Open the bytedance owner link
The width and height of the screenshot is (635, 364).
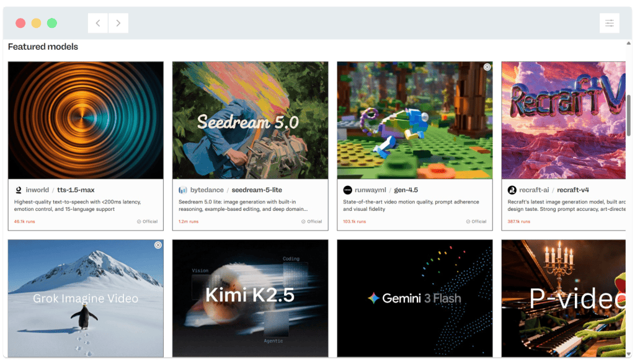(x=207, y=190)
